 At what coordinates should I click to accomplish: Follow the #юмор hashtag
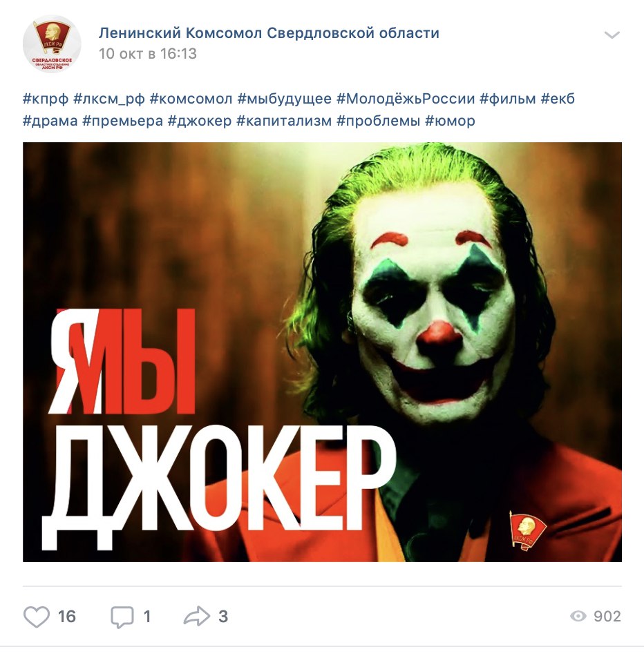[x=450, y=121]
